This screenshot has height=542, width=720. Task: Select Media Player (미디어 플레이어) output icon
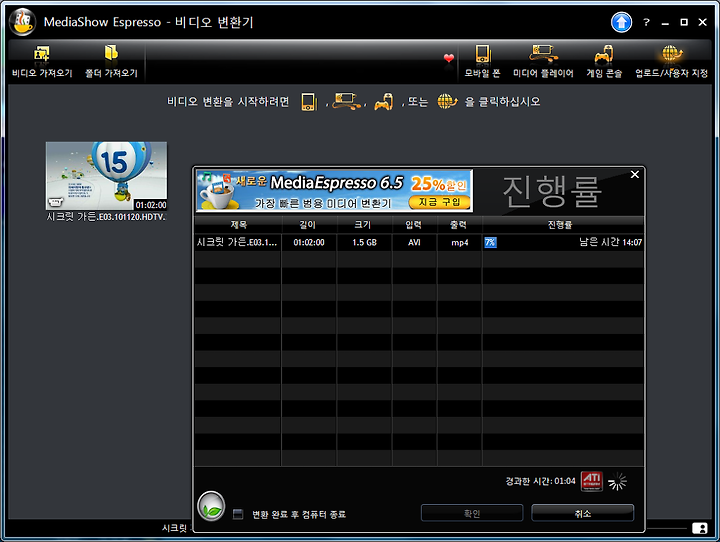pyautogui.click(x=543, y=53)
